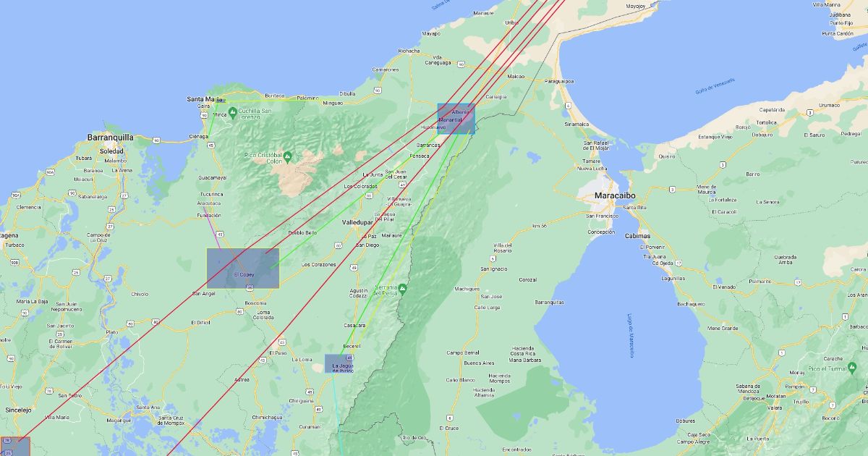Click the Pueblo Bello label

click(x=302, y=232)
